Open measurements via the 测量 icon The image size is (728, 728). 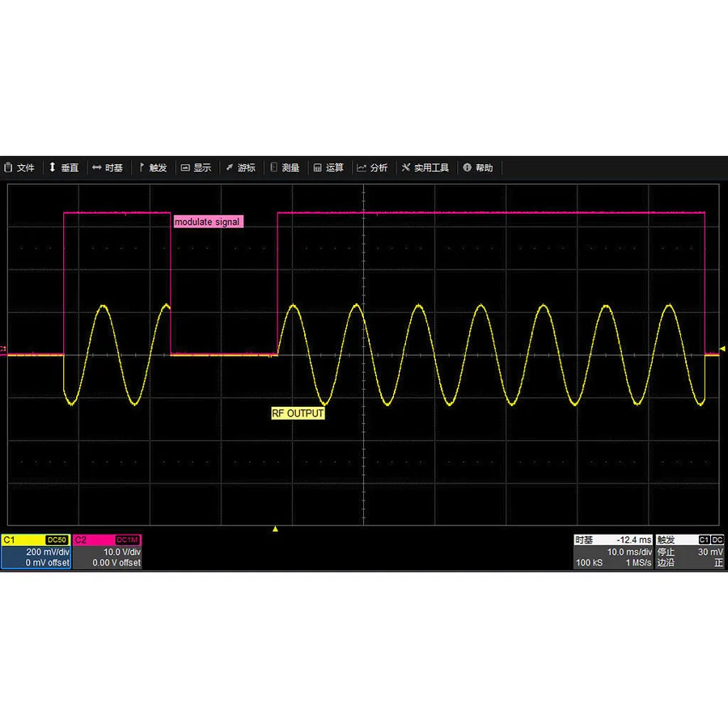click(286, 167)
